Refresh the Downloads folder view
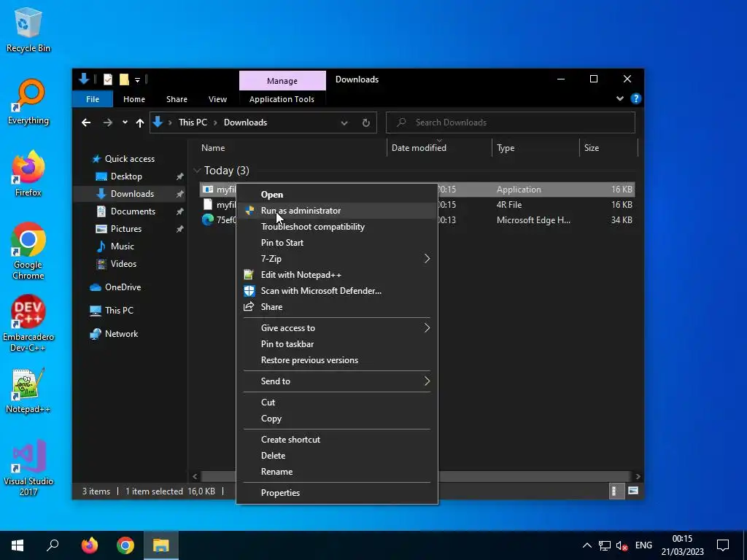Image resolution: width=747 pixels, height=560 pixels. click(366, 122)
